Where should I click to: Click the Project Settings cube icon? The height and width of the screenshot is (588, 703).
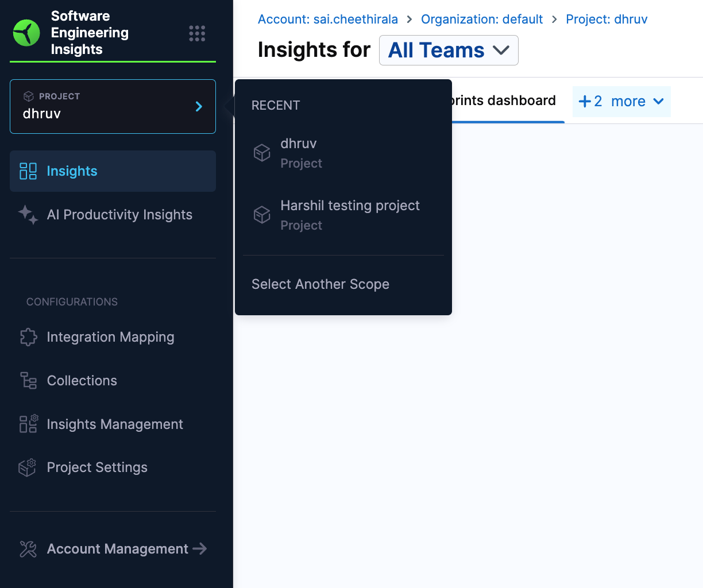(28, 467)
